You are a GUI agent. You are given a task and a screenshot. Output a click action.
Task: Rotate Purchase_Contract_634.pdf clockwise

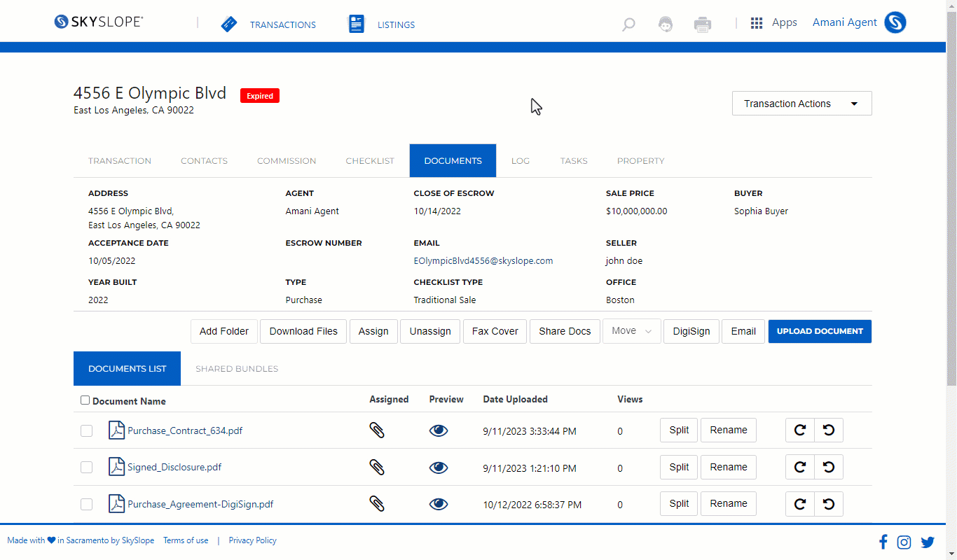pyautogui.click(x=800, y=430)
